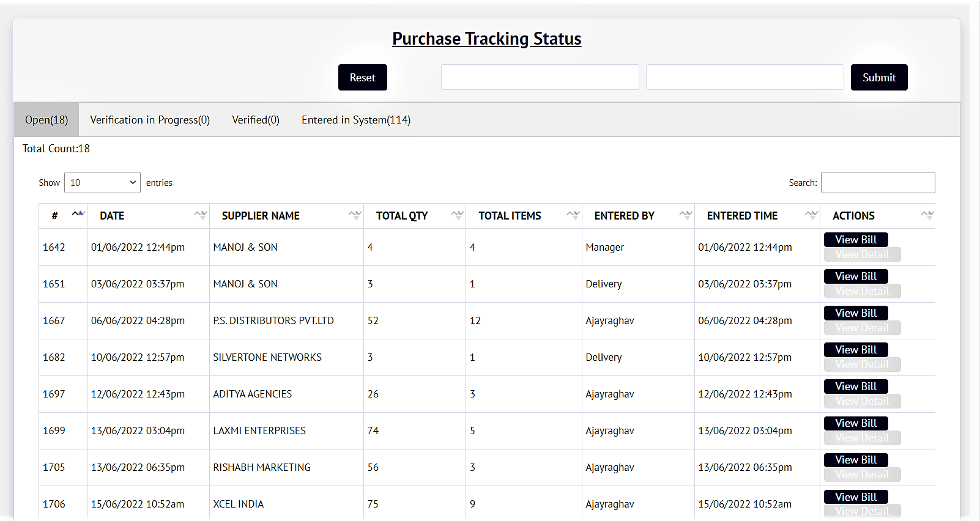980x521 pixels.
Task: Open View Bill for P.S. Distributors row
Action: tap(855, 313)
